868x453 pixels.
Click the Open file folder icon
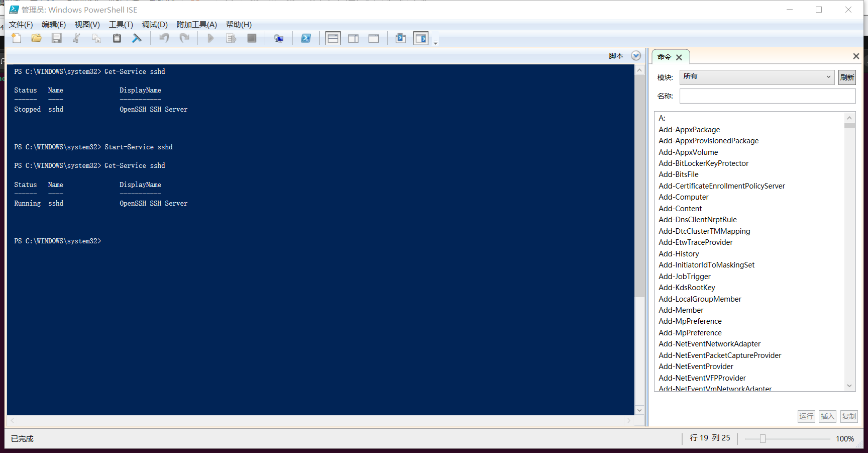coord(36,38)
